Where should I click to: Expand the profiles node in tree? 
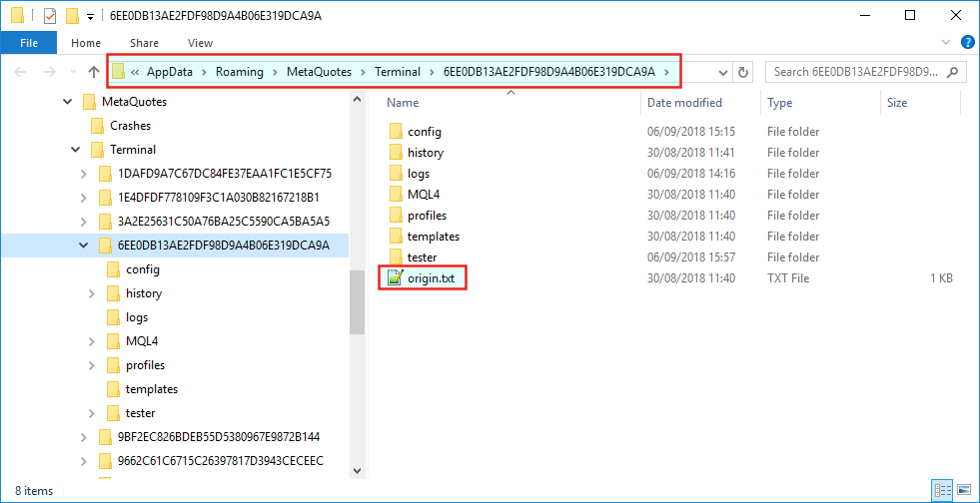[x=92, y=365]
